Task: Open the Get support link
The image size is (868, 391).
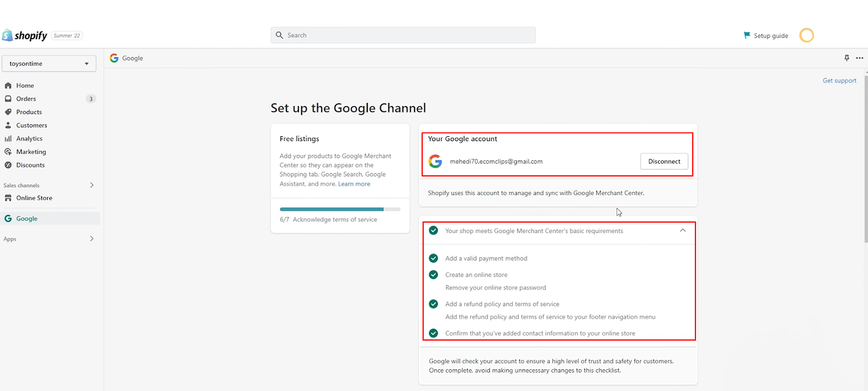Action: pyautogui.click(x=839, y=80)
